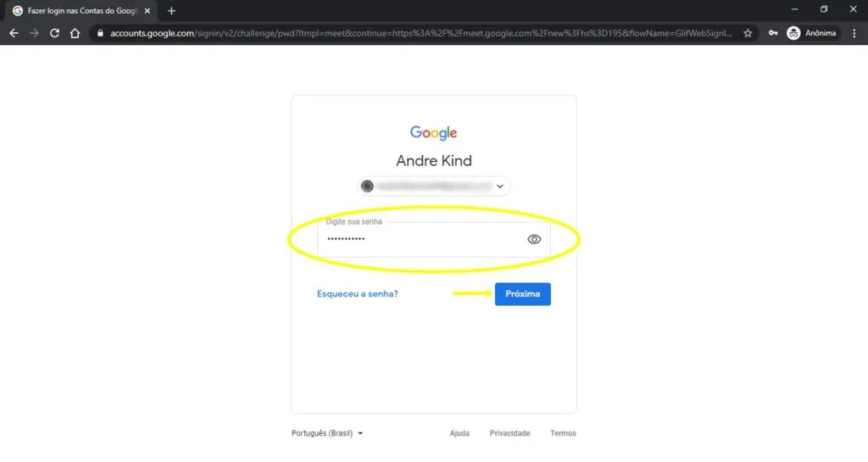Open the Esqueceu a senha? link
868x462 pixels.
[357, 294]
